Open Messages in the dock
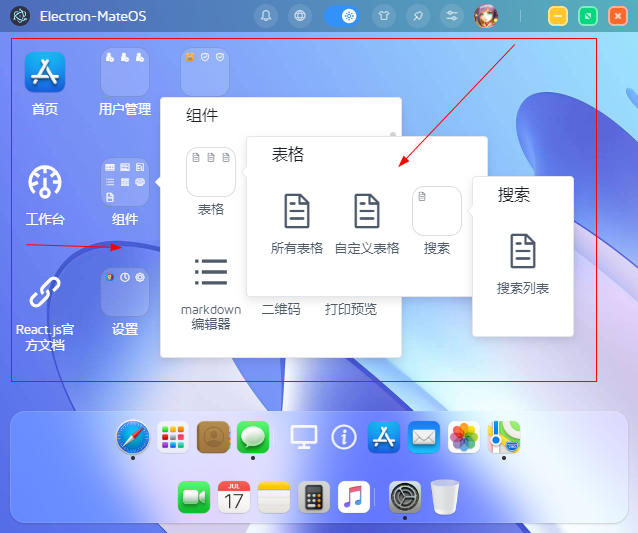Viewport: 638px width, 533px height. (x=253, y=437)
